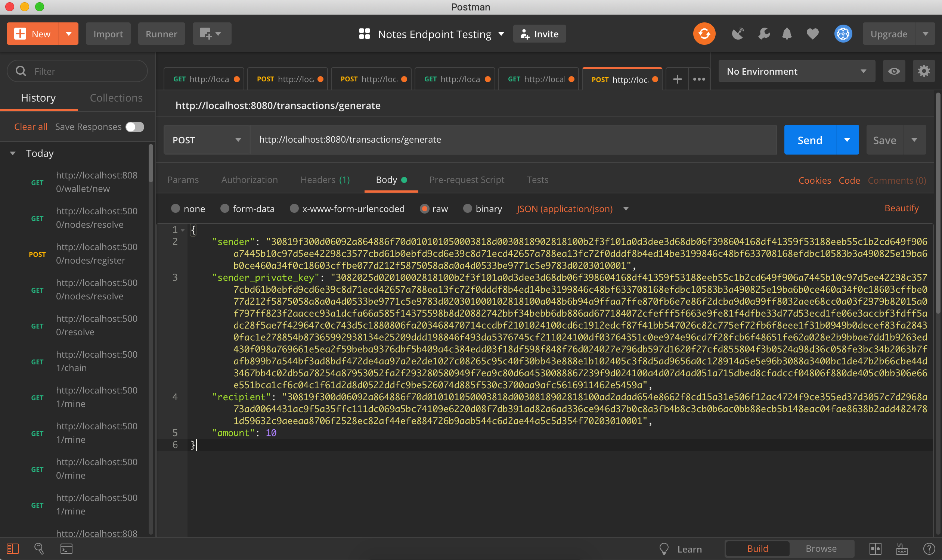Viewport: 942px width, 560px height.
Task: Switch to the History tab
Action: click(38, 98)
